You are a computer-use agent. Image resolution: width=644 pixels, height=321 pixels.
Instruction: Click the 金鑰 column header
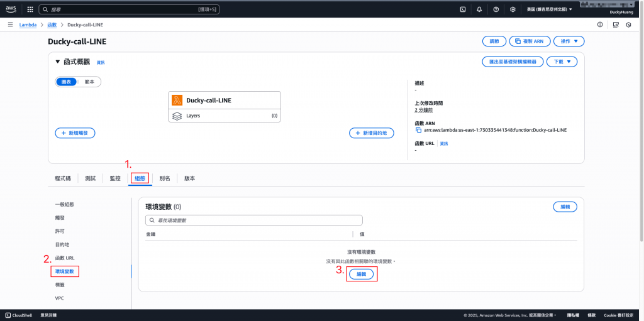(x=151, y=234)
